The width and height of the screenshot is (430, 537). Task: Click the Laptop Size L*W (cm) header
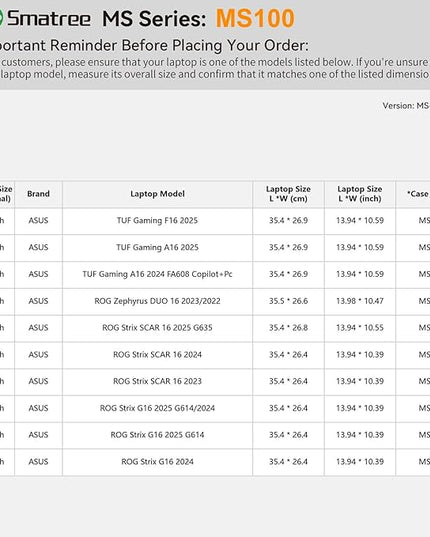[x=288, y=194]
